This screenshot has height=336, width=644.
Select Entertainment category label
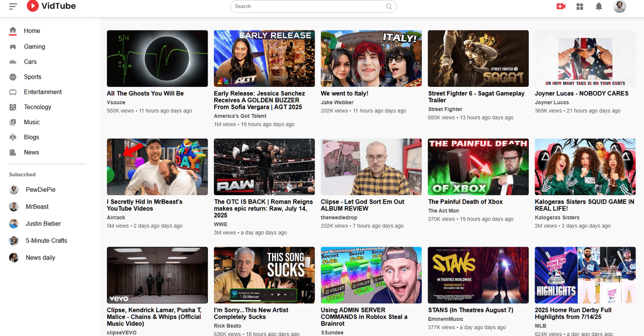pos(43,92)
